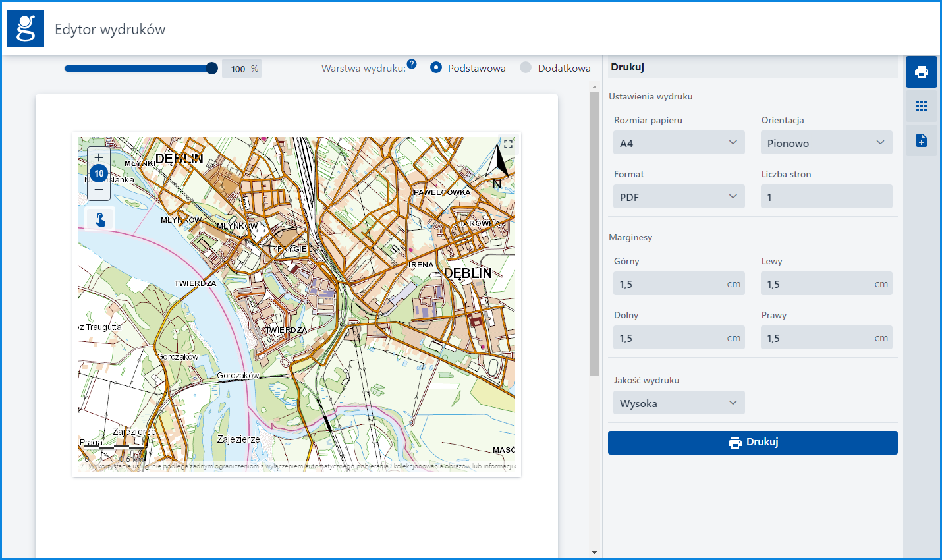Open the grid panel in right sidebar

click(x=921, y=106)
